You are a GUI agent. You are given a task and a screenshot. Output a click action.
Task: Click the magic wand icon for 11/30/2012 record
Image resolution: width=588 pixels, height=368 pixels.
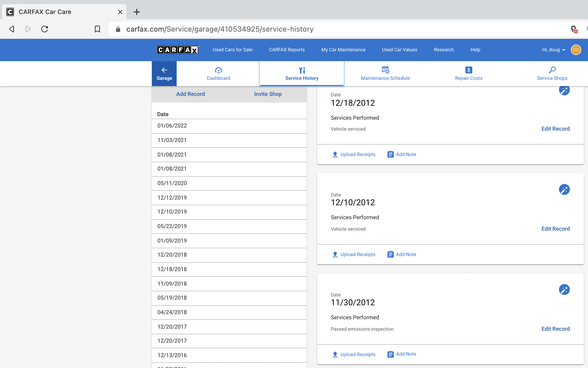tap(564, 289)
